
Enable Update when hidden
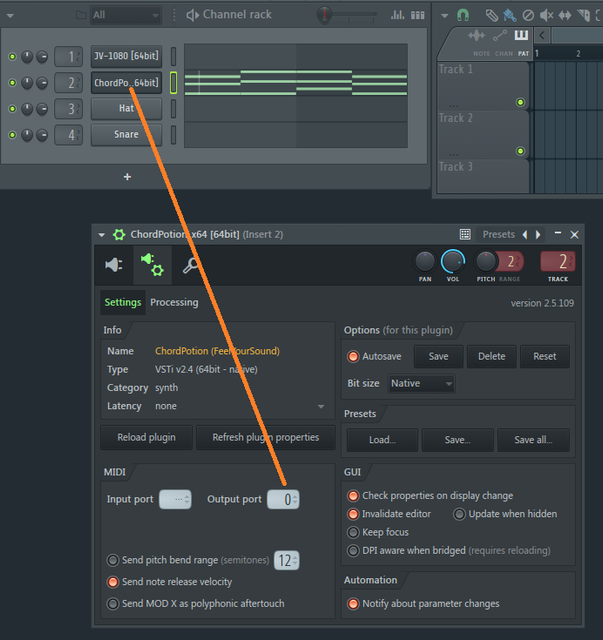[x=459, y=514]
